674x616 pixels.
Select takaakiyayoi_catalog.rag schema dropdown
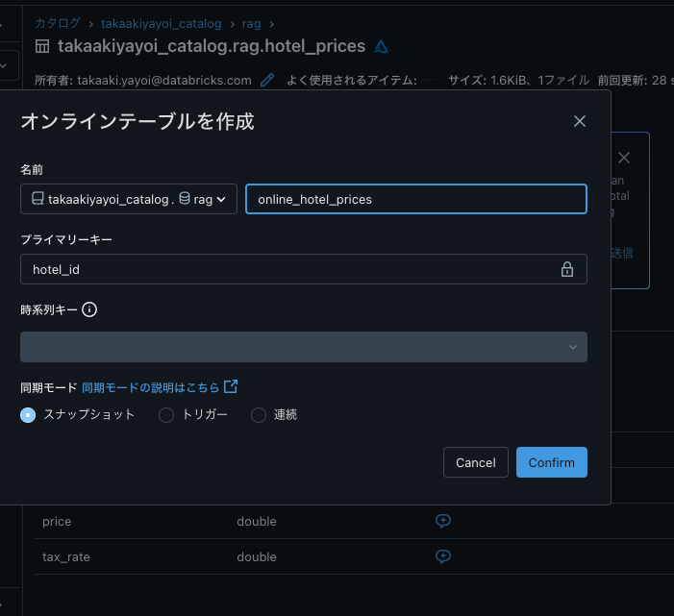(129, 199)
